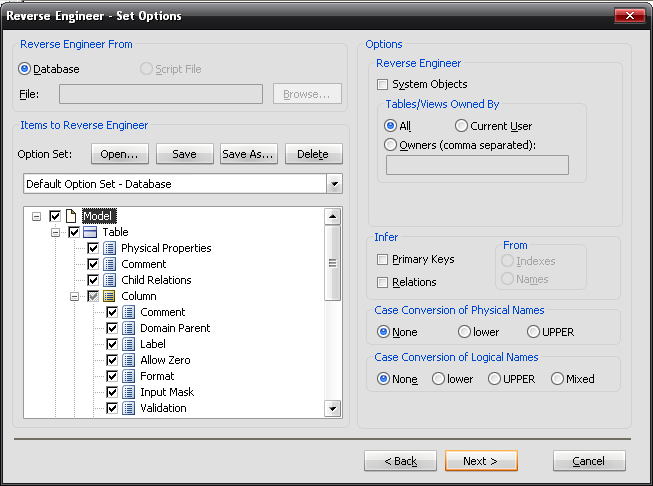This screenshot has width=653, height=486.
Task: Click the tree scrollbar up arrow
Action: coord(332,217)
